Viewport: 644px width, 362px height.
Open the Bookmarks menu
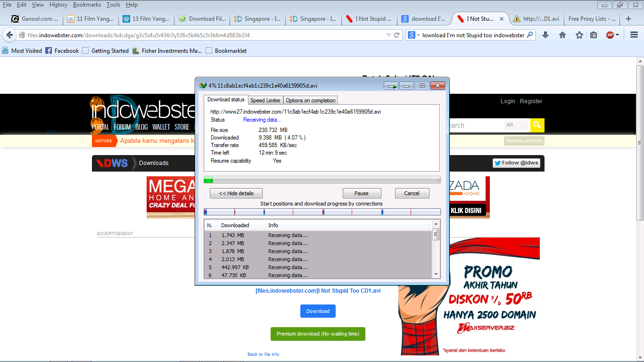[87, 5]
